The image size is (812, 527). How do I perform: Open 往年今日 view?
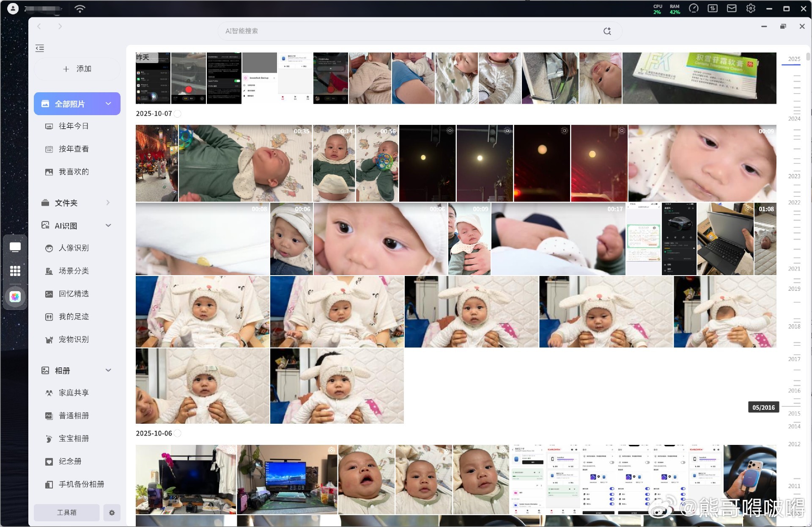(x=74, y=126)
